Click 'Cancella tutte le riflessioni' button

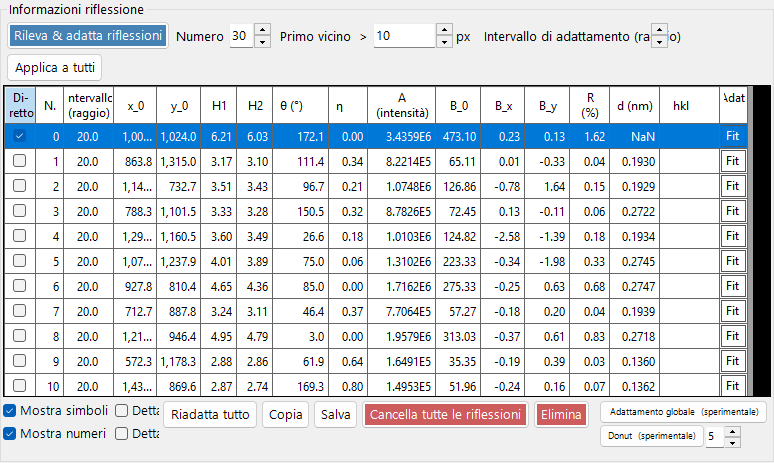tap(445, 415)
